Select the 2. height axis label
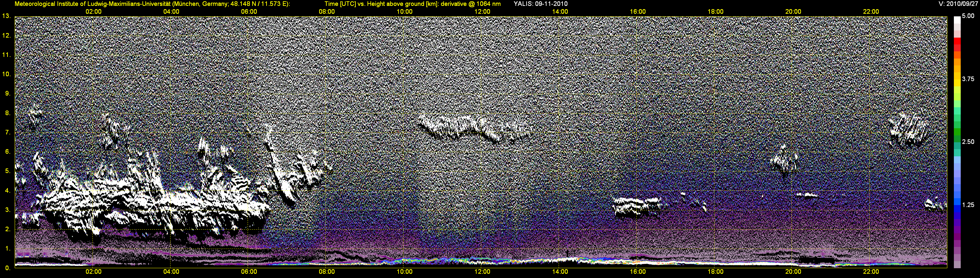Viewport: 980px width, 278px height. pyautogui.click(x=8, y=229)
